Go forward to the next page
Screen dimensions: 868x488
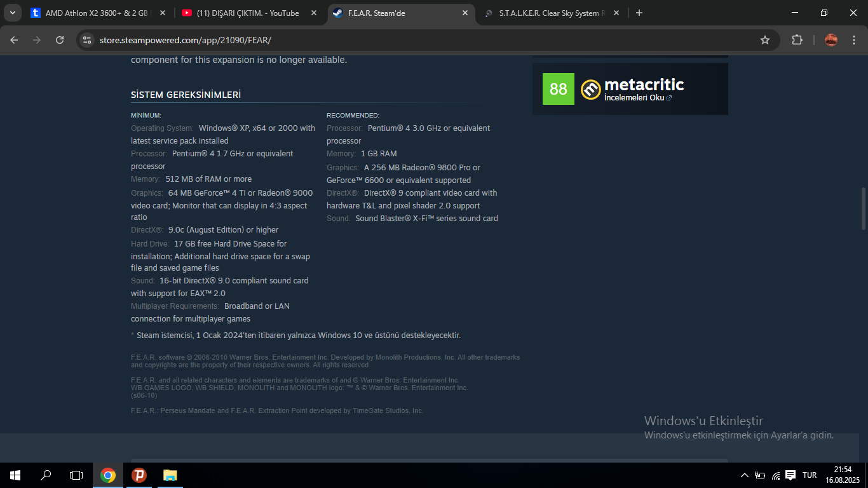click(x=37, y=40)
